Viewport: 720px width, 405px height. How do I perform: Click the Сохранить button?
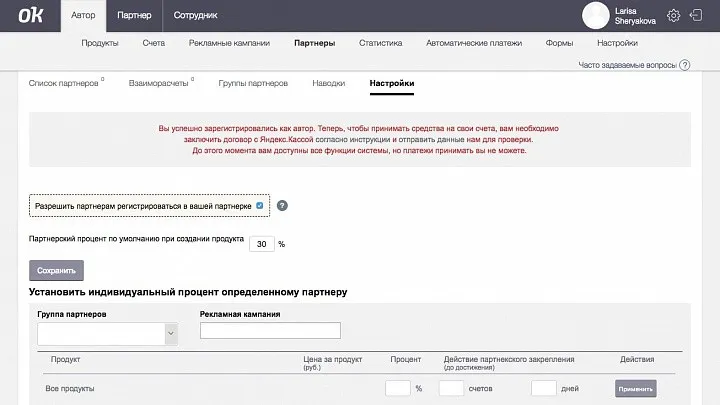(x=56, y=270)
